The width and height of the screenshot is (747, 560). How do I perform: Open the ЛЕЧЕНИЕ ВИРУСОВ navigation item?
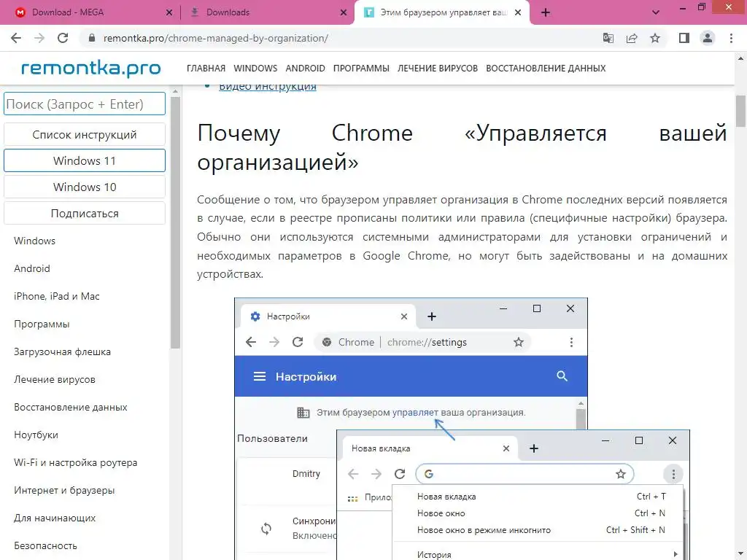point(438,68)
